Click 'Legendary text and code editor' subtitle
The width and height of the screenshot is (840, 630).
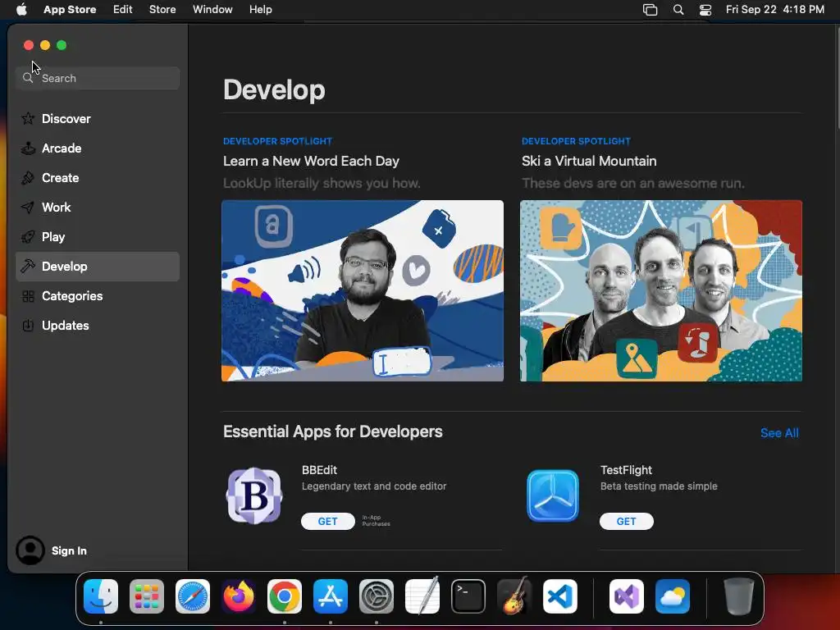374,486
